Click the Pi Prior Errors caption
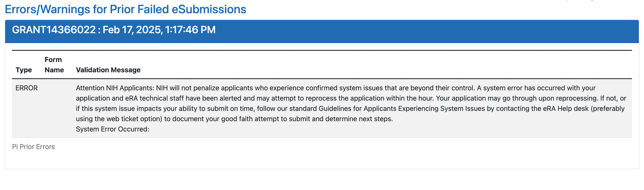 [33, 147]
